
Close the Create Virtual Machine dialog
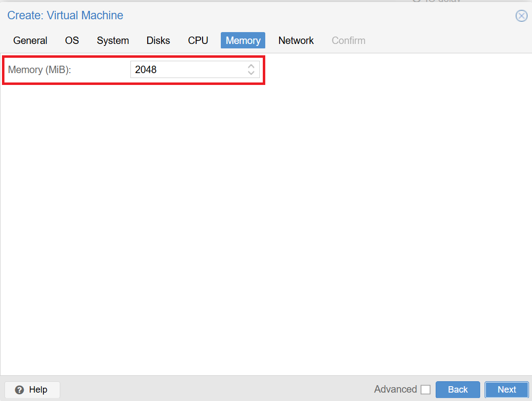click(x=521, y=16)
